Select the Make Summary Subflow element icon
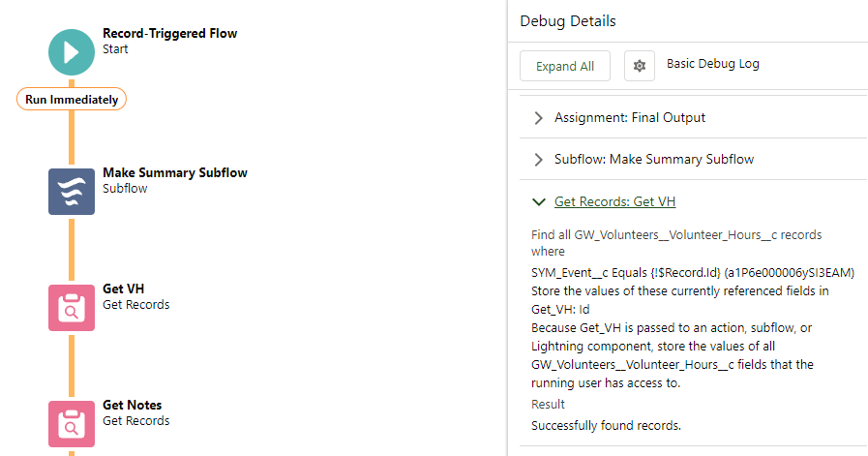Image resolution: width=868 pixels, height=456 pixels. (72, 192)
